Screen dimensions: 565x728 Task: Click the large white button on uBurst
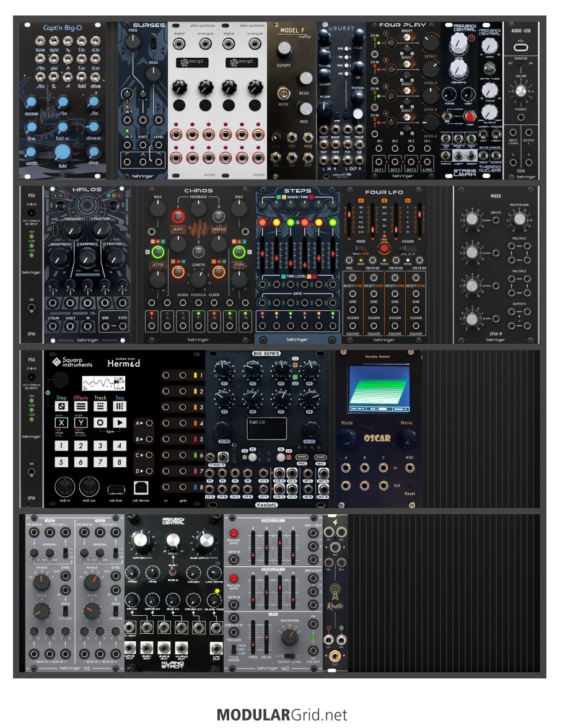[x=357, y=114]
